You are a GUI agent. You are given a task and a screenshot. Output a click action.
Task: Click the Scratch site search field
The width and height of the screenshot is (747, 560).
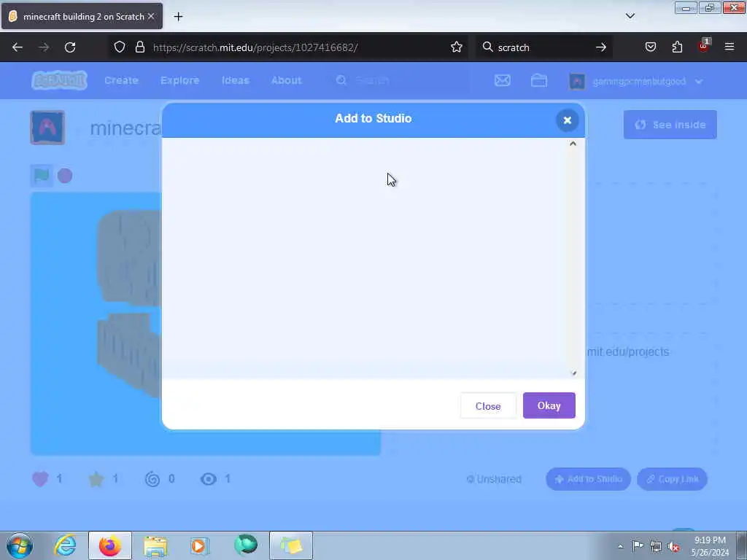click(x=400, y=80)
